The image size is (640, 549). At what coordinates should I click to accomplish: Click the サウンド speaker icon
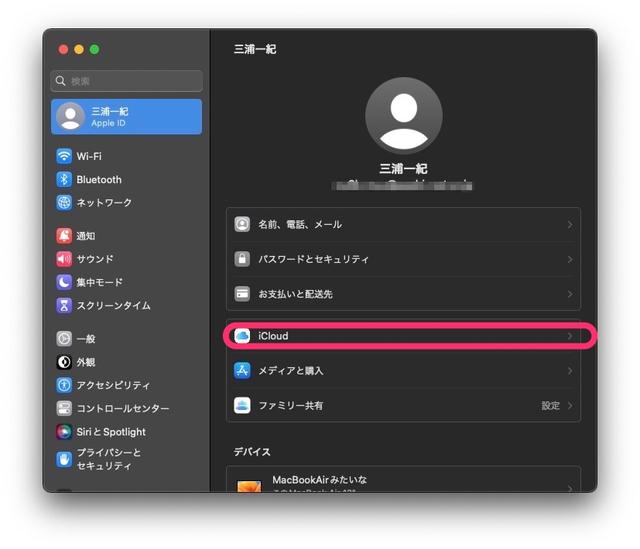tap(64, 259)
